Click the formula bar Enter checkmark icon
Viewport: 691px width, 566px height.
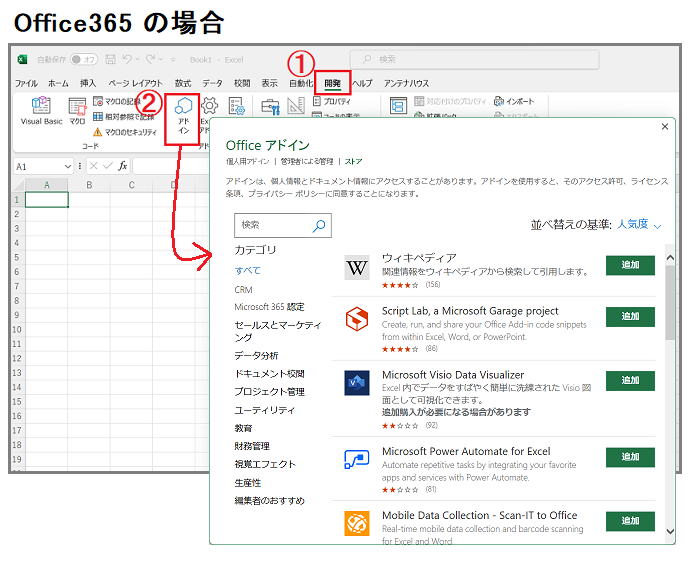pos(108,166)
